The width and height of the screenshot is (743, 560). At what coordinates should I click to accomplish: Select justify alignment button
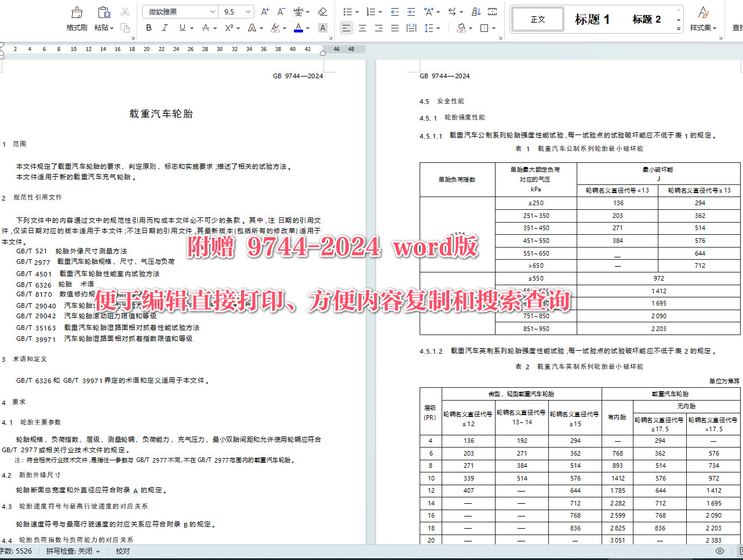pos(395,28)
